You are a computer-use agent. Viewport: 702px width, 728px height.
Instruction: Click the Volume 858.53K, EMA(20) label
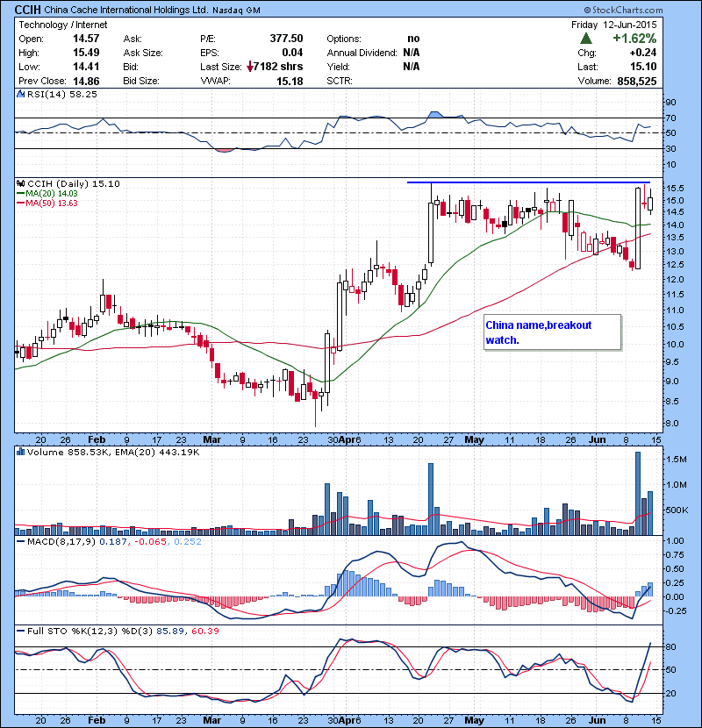(113, 452)
